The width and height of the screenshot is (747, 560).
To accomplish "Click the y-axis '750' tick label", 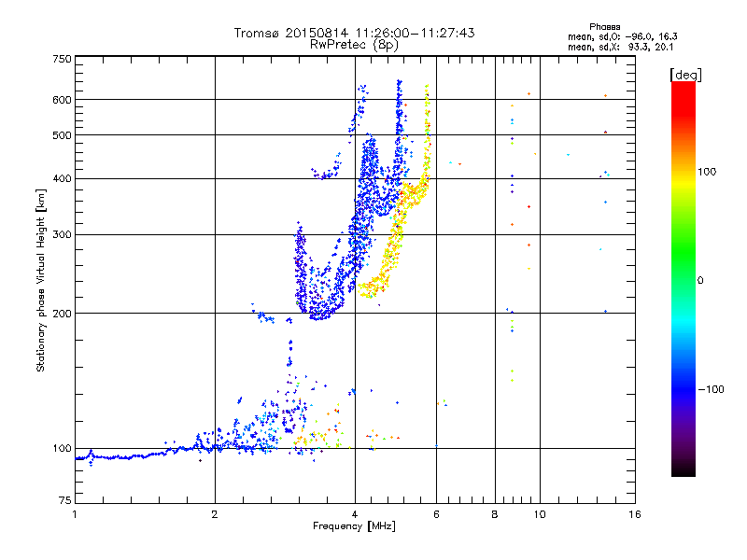I will click(63, 59).
